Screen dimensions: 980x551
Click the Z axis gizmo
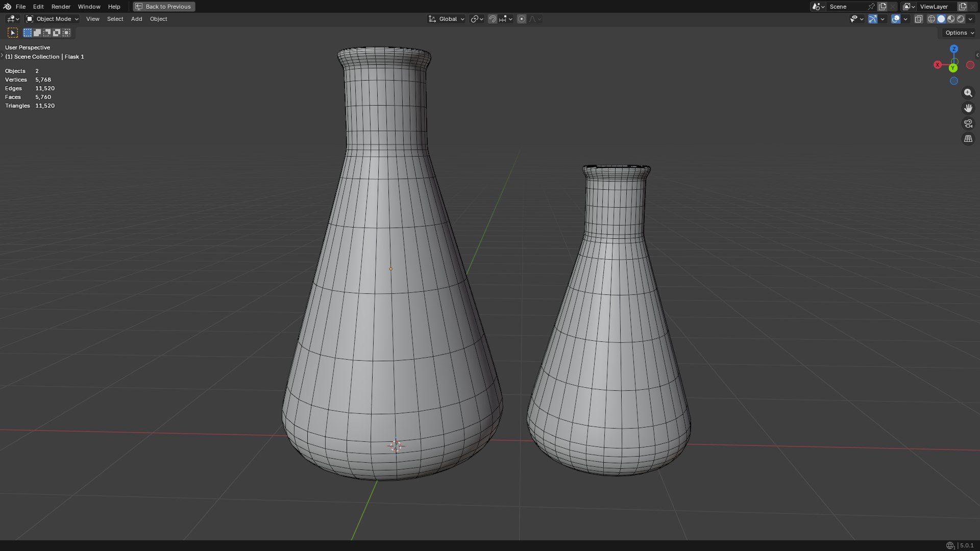pyautogui.click(x=953, y=49)
